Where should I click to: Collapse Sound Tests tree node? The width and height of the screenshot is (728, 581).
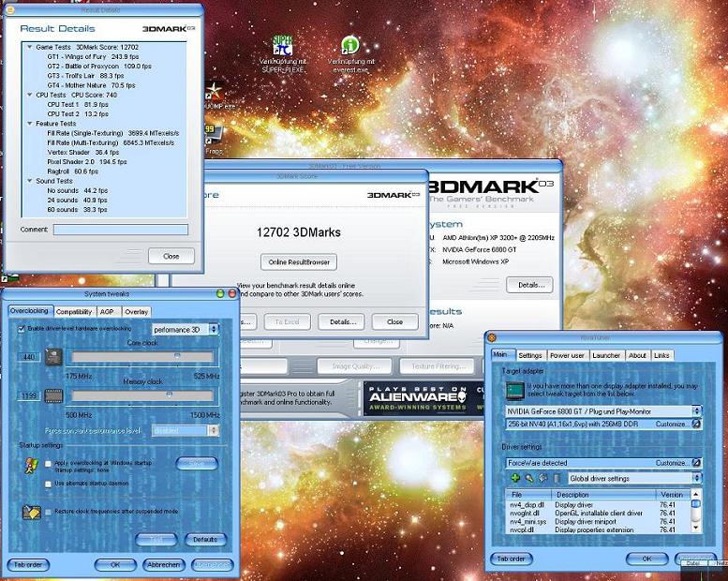point(30,181)
